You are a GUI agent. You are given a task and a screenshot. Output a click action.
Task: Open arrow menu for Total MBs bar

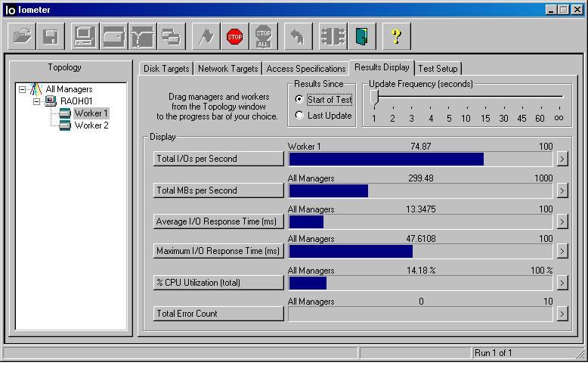point(562,190)
